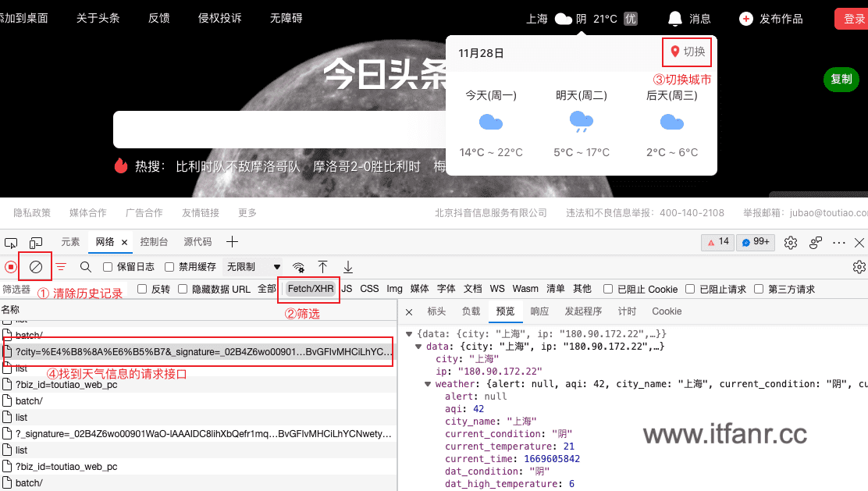This screenshot has width=868, height=491.
Task: Clear the network log
Action: [36, 268]
